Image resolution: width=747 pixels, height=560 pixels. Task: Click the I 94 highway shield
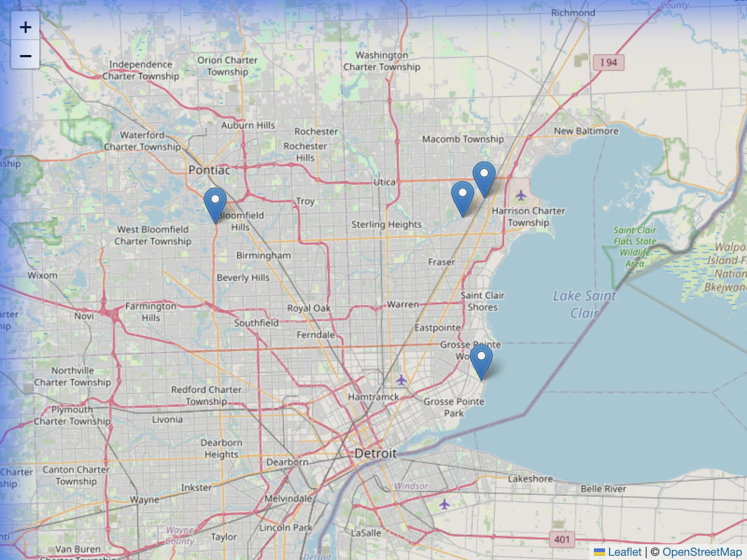point(608,63)
